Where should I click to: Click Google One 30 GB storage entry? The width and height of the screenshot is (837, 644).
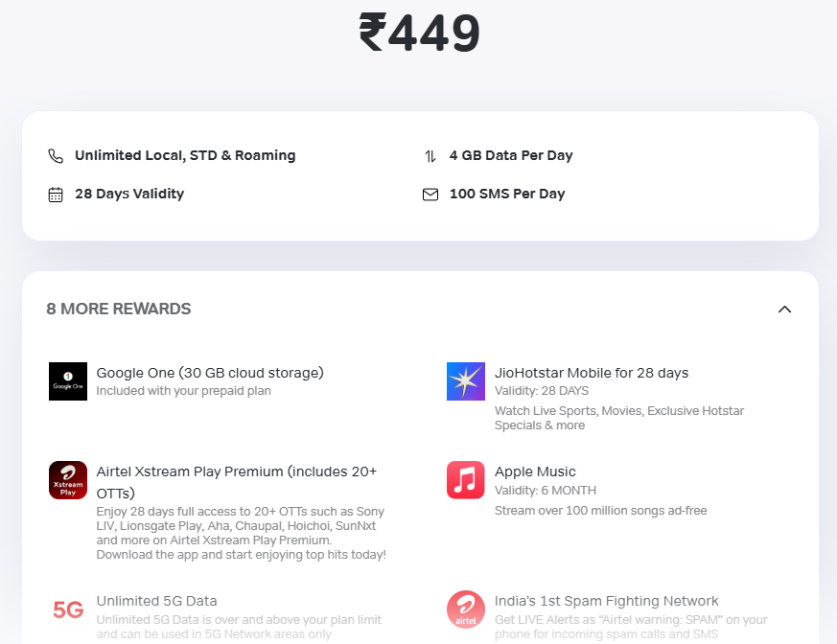point(210,373)
